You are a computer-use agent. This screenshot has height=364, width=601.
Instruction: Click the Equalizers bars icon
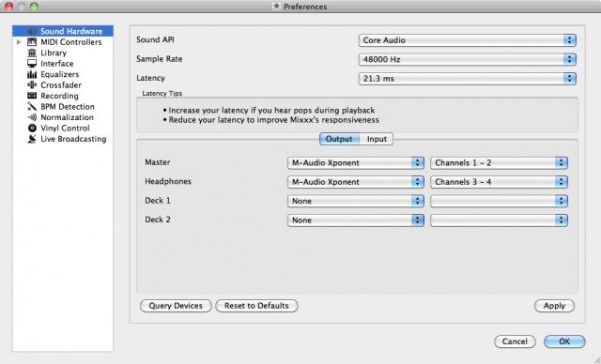tap(32, 74)
